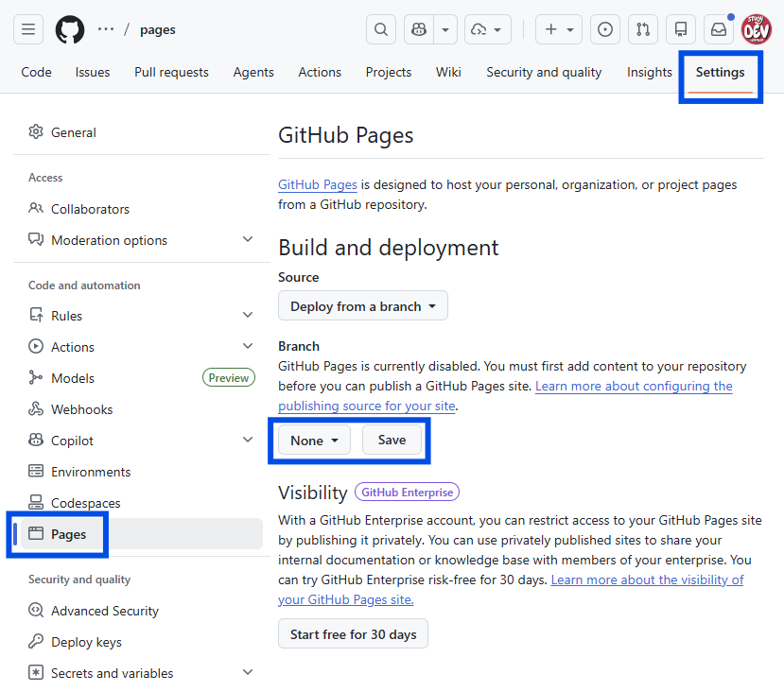Switch to the Pull requests tab

click(x=171, y=72)
